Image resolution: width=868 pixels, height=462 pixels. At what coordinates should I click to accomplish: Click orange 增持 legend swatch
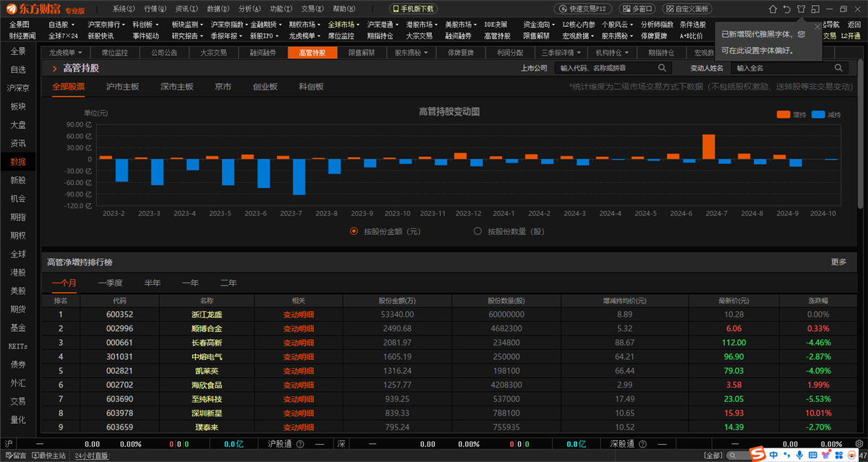click(x=783, y=114)
